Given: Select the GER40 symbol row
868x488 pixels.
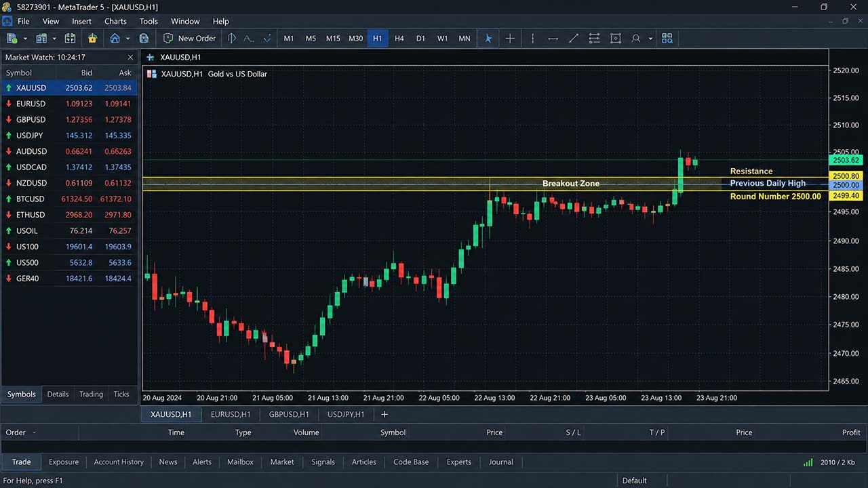Looking at the screenshot, I should point(69,278).
